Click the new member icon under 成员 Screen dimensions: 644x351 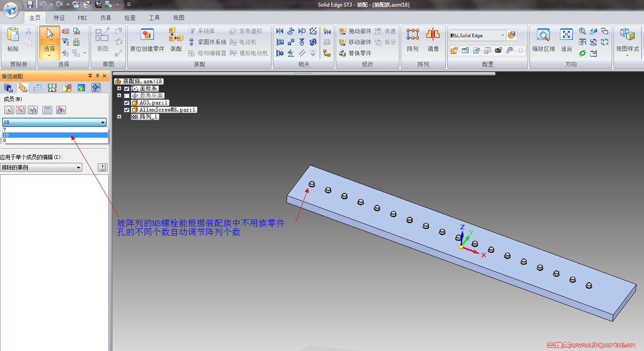pyautogui.click(x=9, y=110)
